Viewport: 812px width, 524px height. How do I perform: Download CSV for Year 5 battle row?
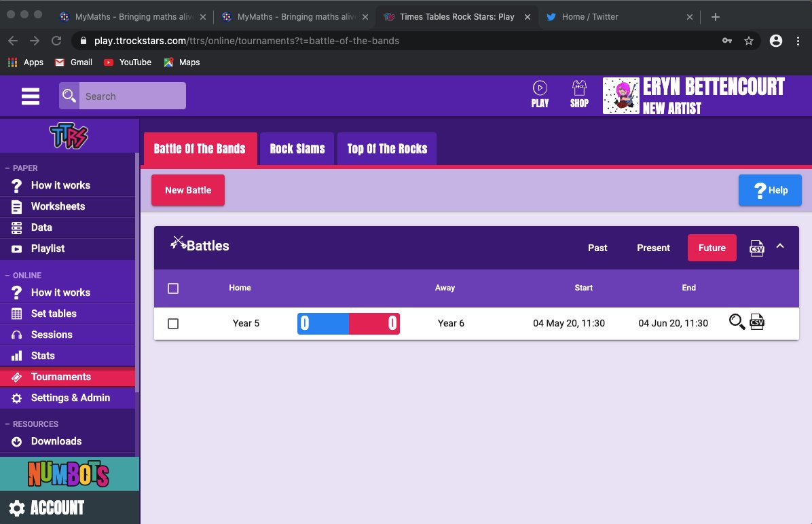[756, 322]
